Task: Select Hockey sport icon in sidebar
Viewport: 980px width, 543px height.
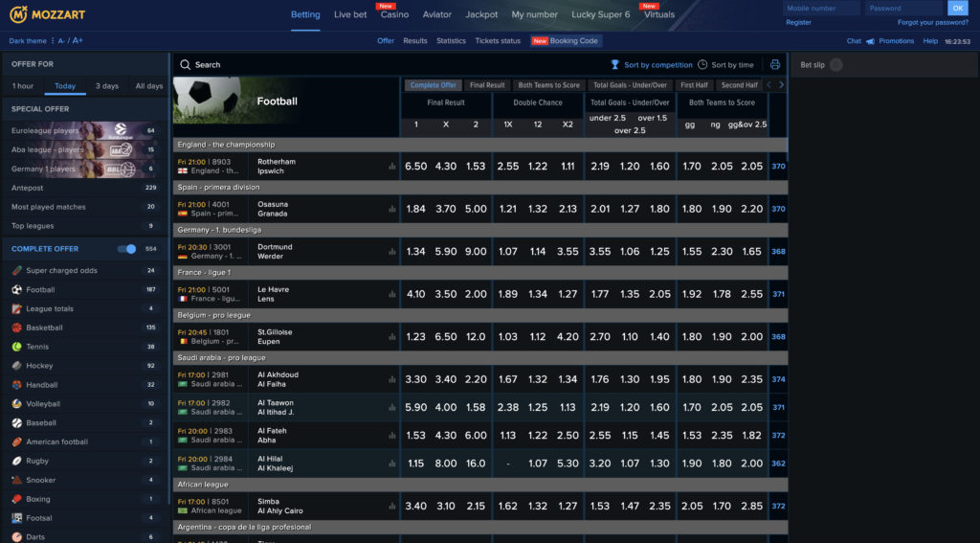Action: pos(17,365)
